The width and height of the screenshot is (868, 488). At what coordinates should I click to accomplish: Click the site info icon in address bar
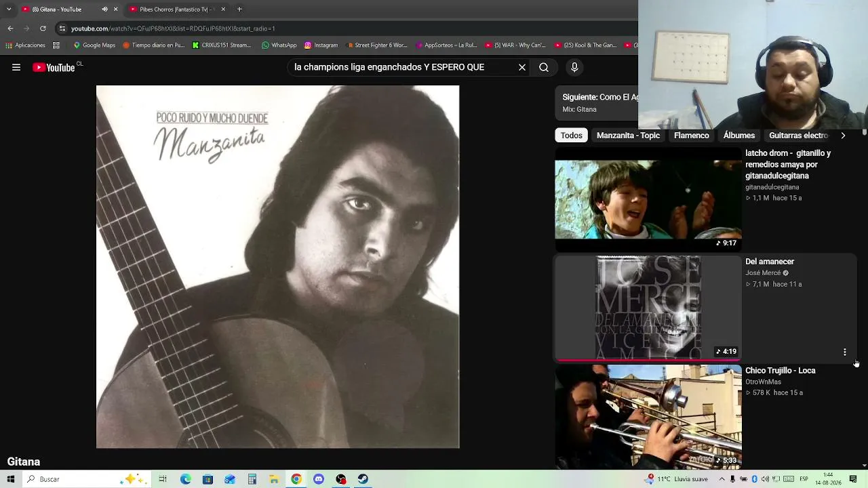tap(62, 28)
